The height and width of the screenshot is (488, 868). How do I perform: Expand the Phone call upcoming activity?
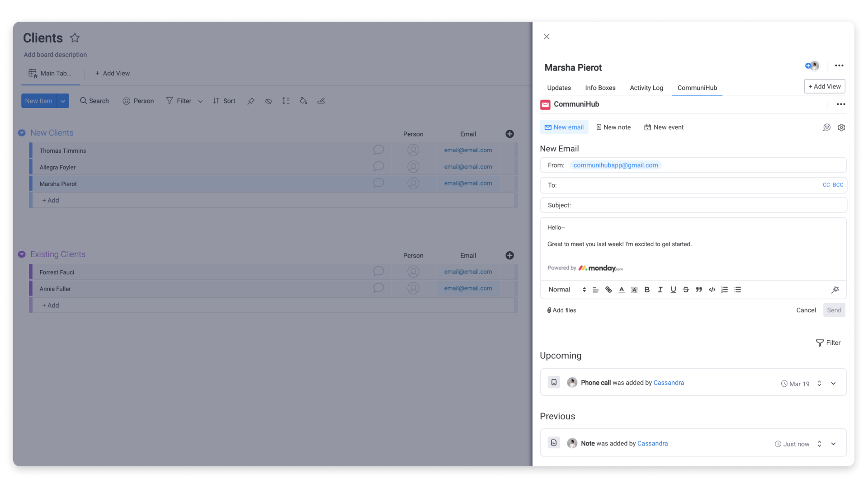[833, 383]
